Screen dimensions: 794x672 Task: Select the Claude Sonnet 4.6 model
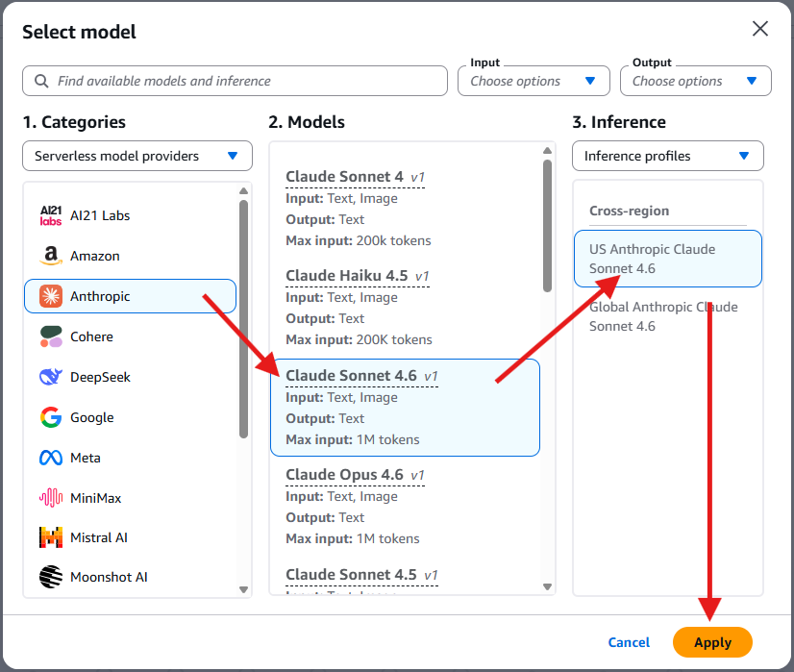click(x=405, y=408)
